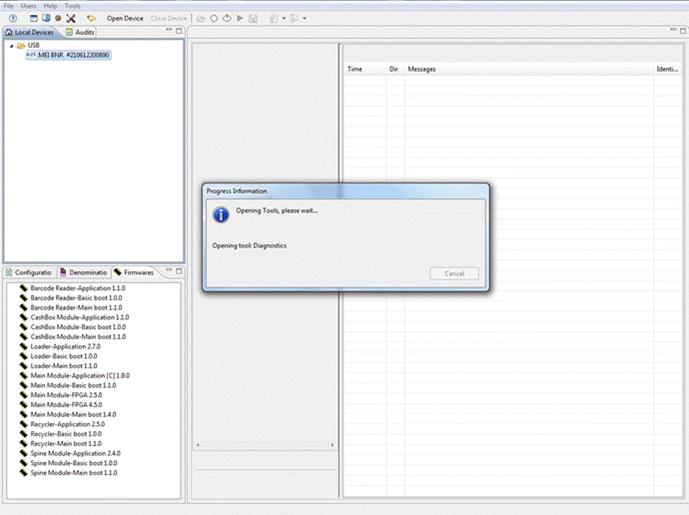Click the yellow tag toolbar icon
The image size is (689, 515).
(x=91, y=18)
